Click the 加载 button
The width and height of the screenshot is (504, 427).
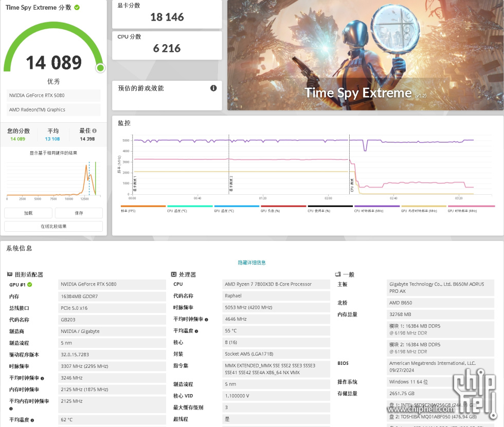pyautogui.click(x=28, y=213)
